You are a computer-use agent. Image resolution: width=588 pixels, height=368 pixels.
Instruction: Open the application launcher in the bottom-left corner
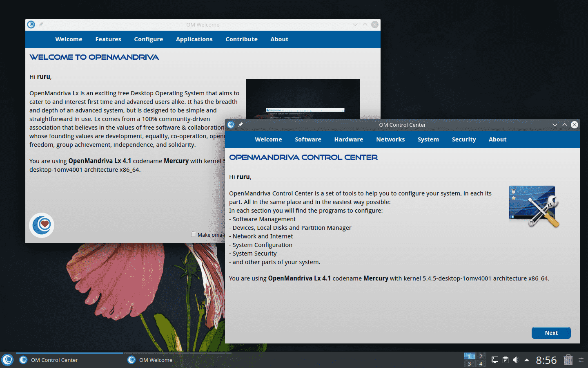coord(7,360)
